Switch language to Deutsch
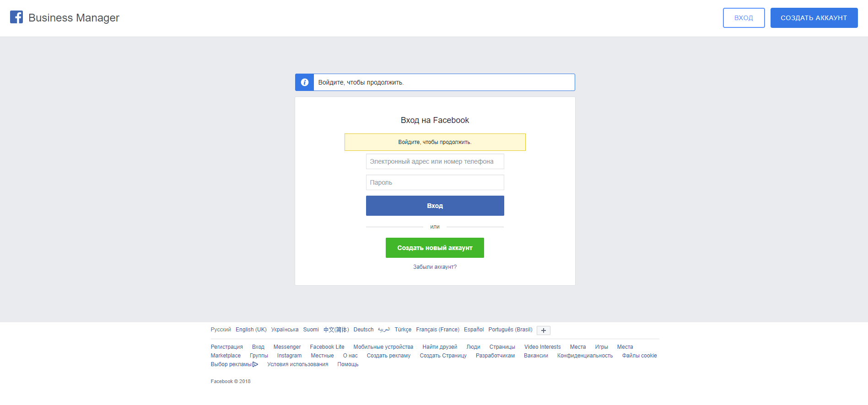This screenshot has width=868, height=405. tap(363, 330)
